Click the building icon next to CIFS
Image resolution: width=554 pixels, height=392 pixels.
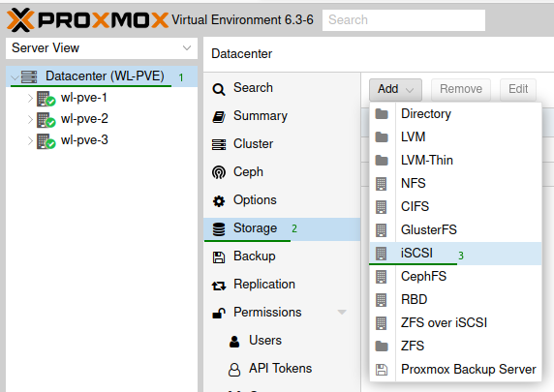click(x=381, y=207)
